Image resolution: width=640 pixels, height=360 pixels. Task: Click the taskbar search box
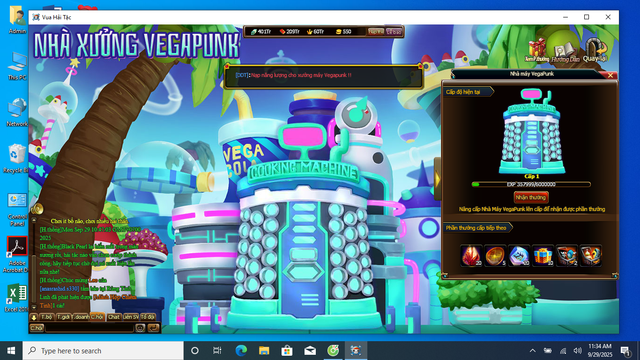[103, 351]
